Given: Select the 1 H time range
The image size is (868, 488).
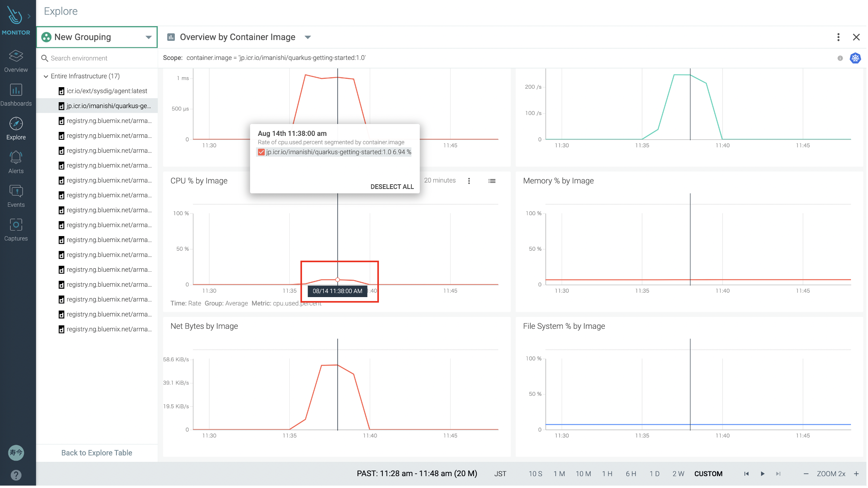Looking at the screenshot, I should tap(607, 474).
